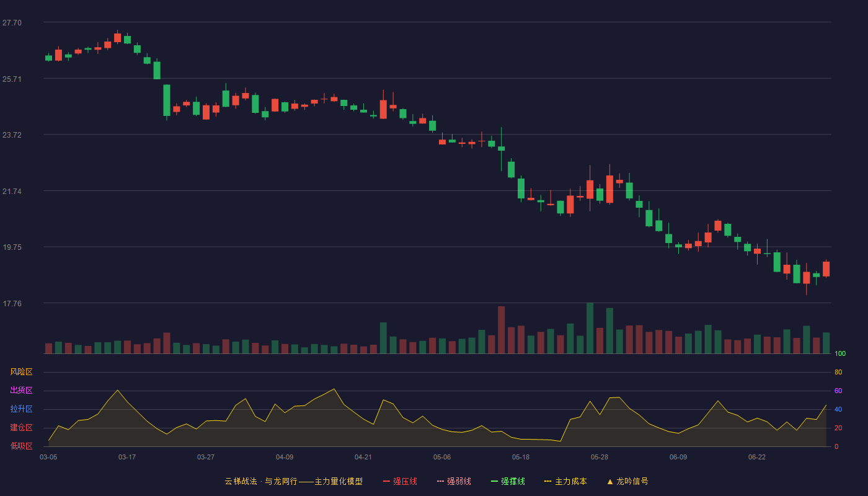Click the 21.74 price axis label

point(12,192)
